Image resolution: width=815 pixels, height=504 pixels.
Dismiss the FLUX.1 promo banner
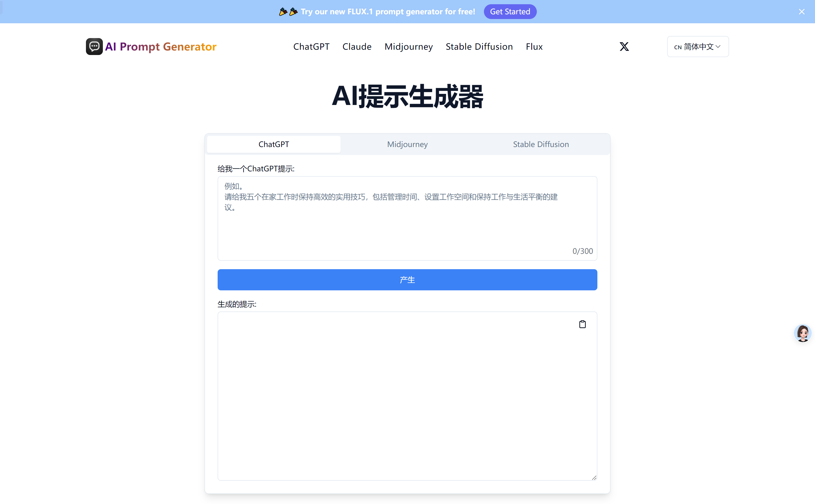click(801, 12)
